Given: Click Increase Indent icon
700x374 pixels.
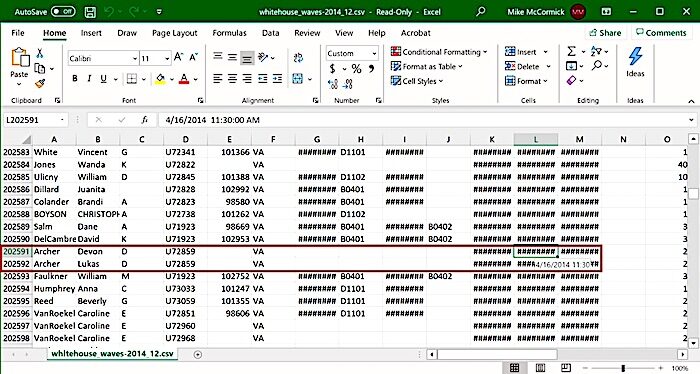Looking at the screenshot, I should pyautogui.click(x=277, y=79).
